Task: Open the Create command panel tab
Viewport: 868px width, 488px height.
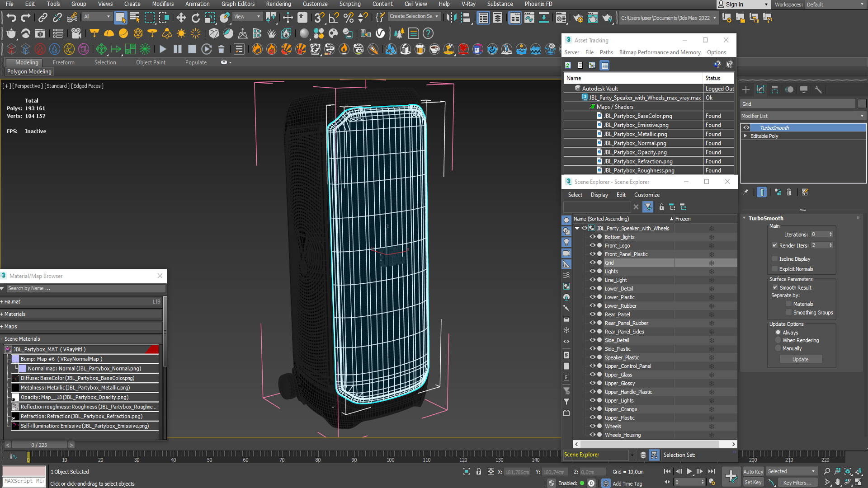Action: [746, 89]
